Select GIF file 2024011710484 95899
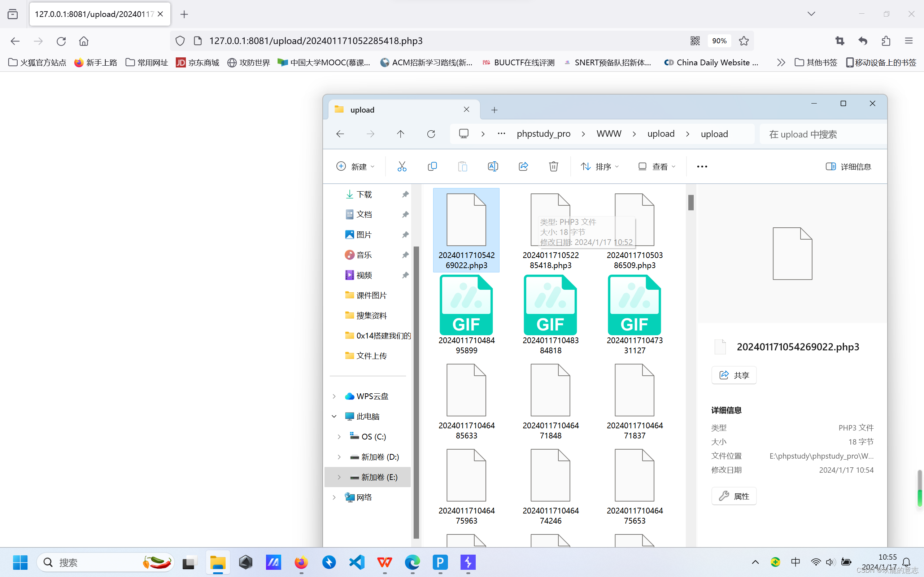 click(x=466, y=315)
